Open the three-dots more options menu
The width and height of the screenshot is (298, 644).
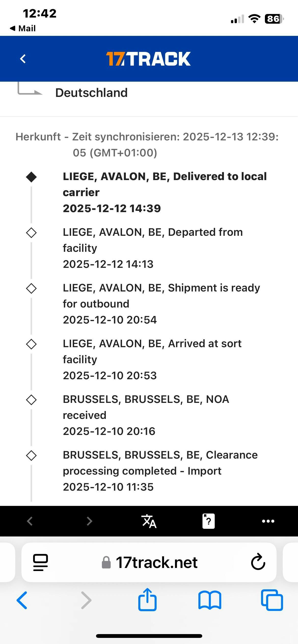point(268,521)
